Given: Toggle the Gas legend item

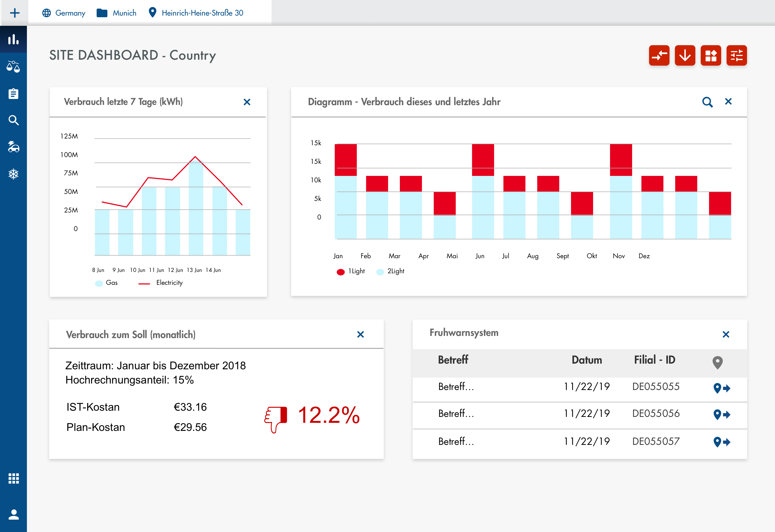Looking at the screenshot, I should pos(106,283).
